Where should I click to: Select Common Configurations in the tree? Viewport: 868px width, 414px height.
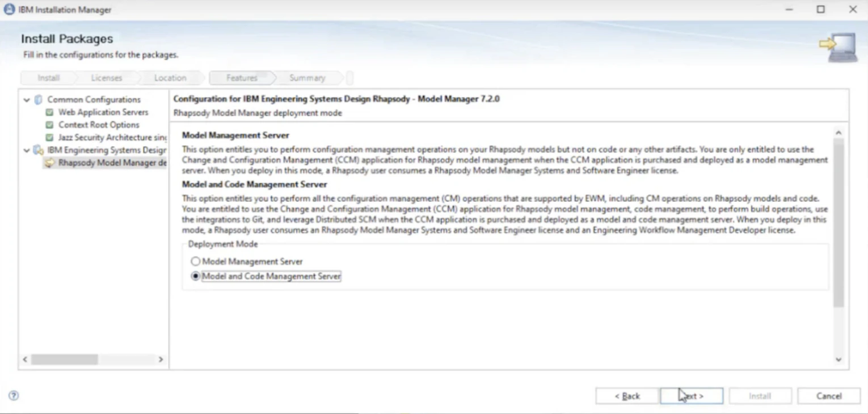(94, 100)
